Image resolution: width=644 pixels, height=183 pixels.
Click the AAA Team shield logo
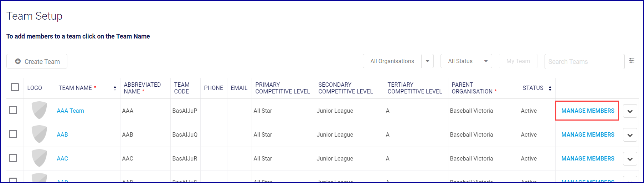tap(39, 110)
